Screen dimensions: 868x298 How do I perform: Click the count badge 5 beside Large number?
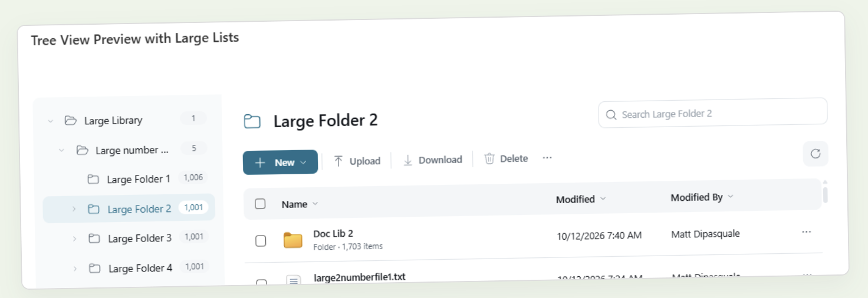[193, 148]
